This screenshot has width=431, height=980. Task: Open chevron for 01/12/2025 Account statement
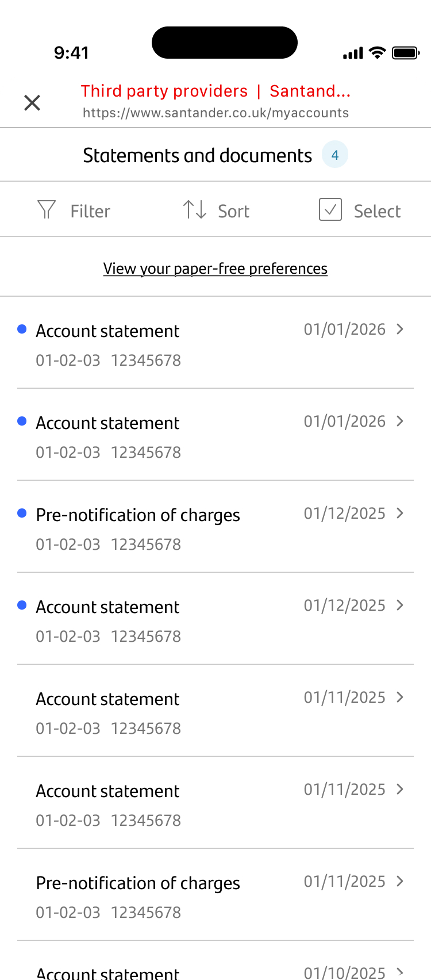(401, 605)
